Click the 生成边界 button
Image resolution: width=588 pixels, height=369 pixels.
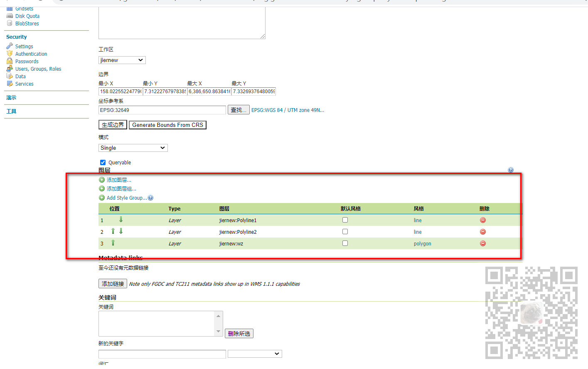113,125
